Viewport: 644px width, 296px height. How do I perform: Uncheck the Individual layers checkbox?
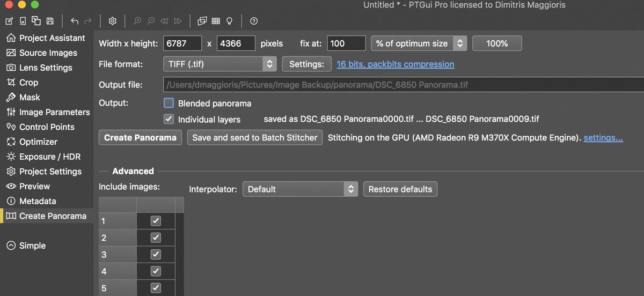pyautogui.click(x=169, y=119)
